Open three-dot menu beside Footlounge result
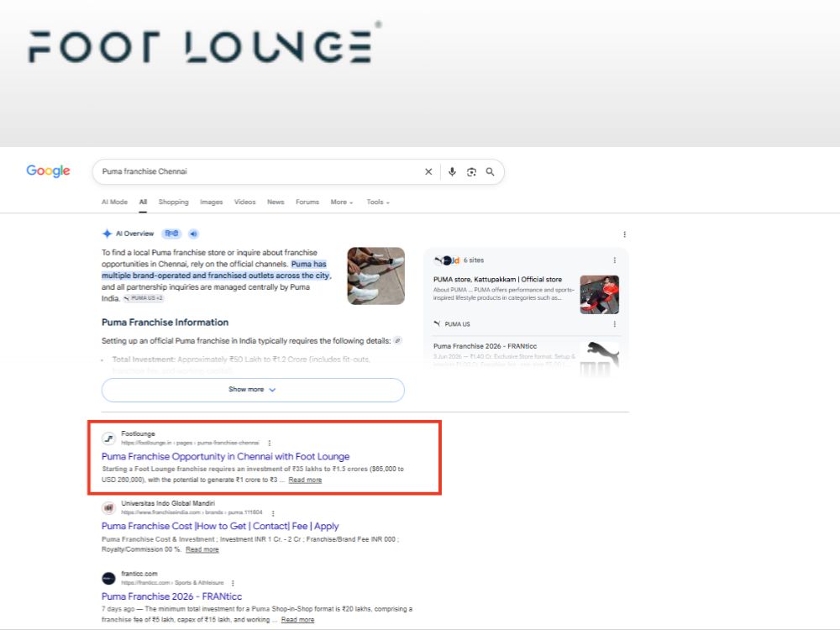 click(270, 443)
